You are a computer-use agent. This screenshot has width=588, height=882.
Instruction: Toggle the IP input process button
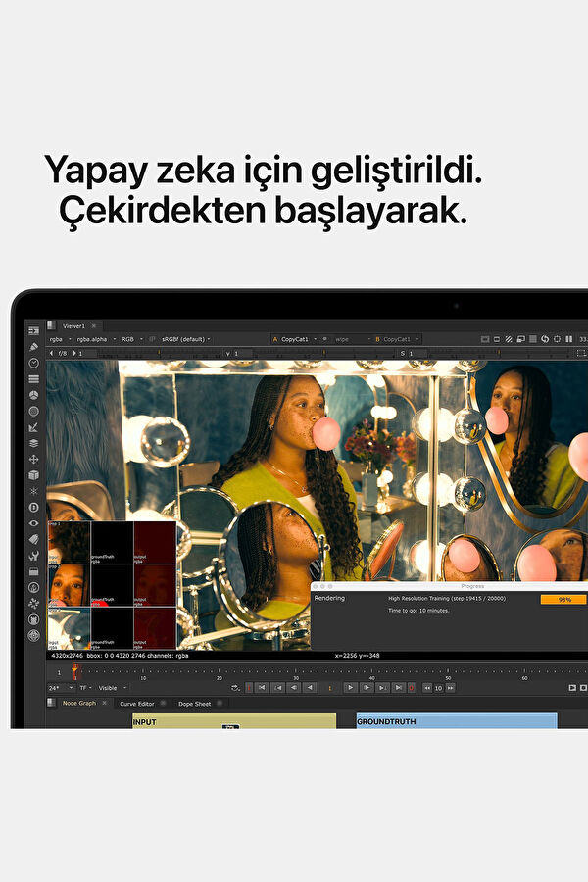(152, 339)
